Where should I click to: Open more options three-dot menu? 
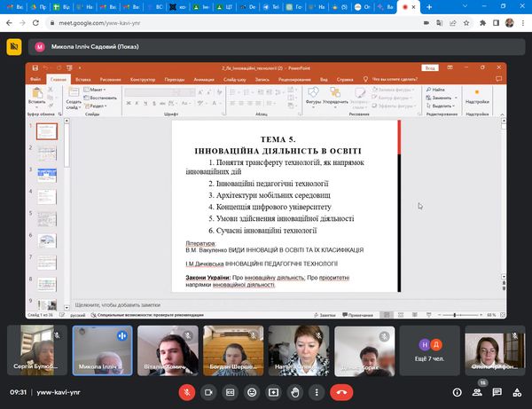(x=316, y=391)
